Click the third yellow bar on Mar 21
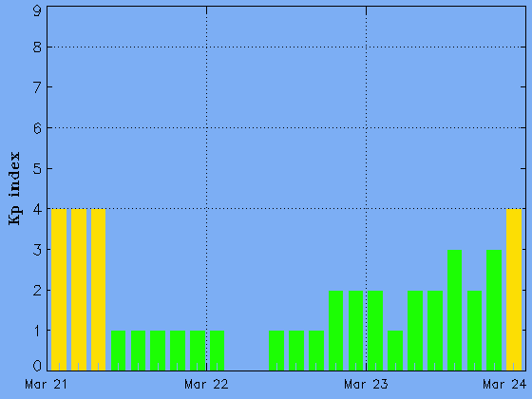Screen dimensions: 532x399 (99, 290)
